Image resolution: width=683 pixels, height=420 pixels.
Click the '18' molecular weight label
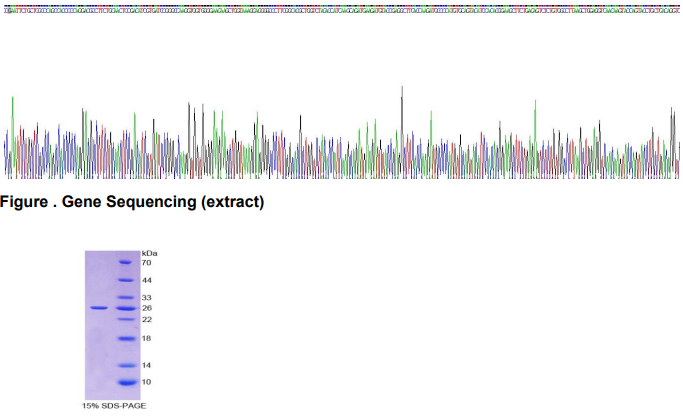[x=146, y=339]
